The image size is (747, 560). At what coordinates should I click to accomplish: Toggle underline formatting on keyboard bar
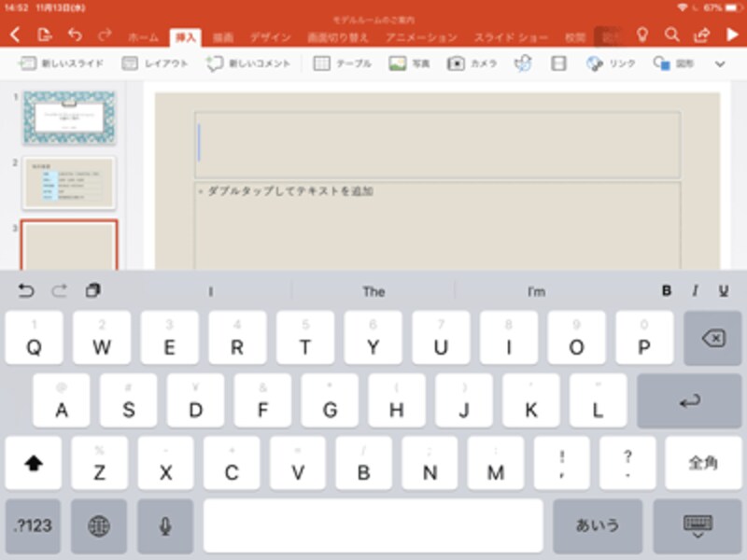click(x=723, y=290)
